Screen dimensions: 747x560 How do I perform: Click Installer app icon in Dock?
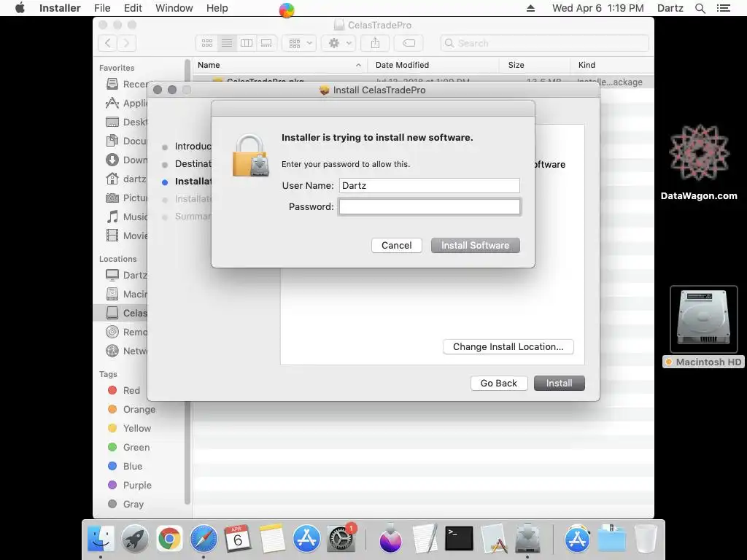pyautogui.click(x=527, y=539)
